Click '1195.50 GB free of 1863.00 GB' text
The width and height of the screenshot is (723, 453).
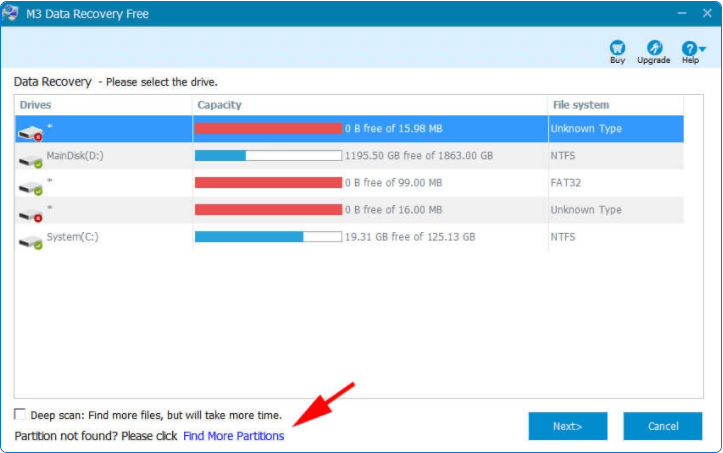coord(419,155)
